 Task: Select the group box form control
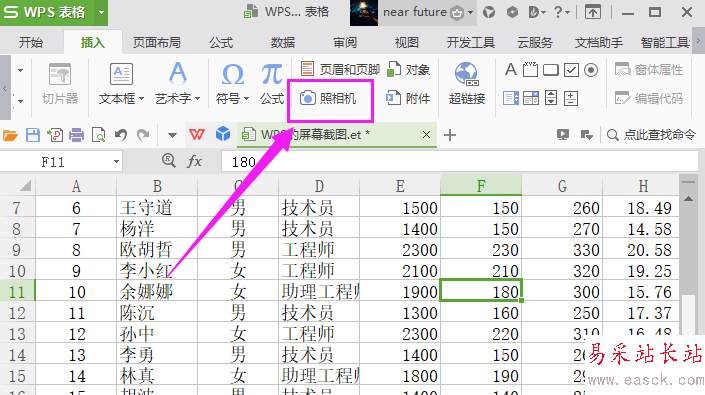[x=530, y=70]
